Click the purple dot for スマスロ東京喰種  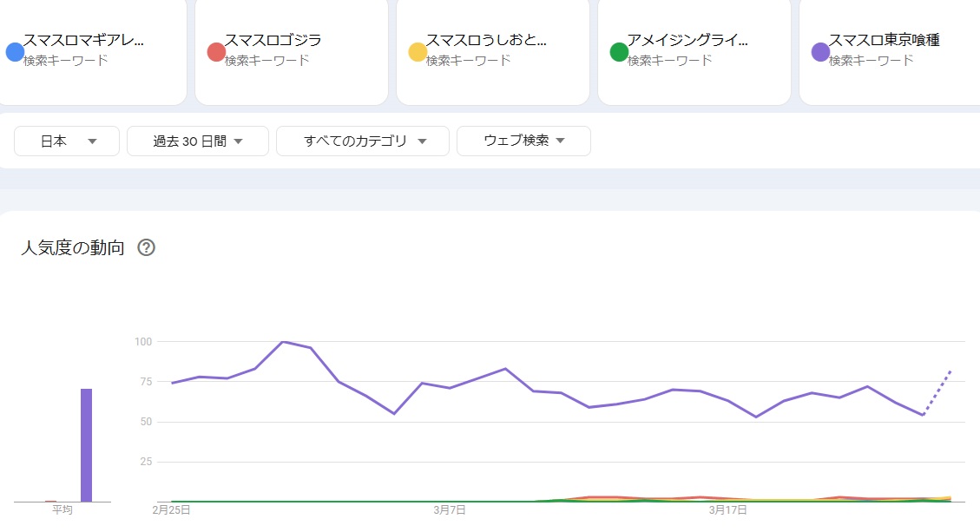coord(820,52)
